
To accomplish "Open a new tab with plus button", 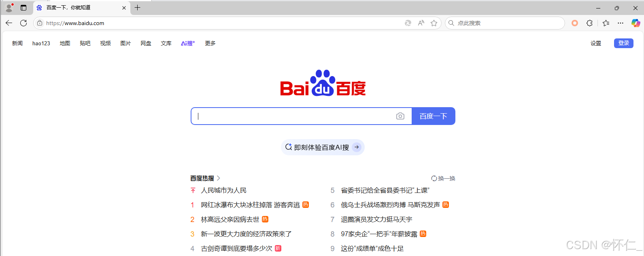I will pyautogui.click(x=138, y=8).
